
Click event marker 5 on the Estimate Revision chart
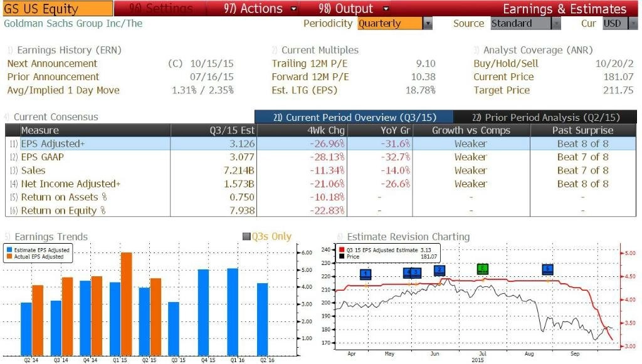pos(548,269)
